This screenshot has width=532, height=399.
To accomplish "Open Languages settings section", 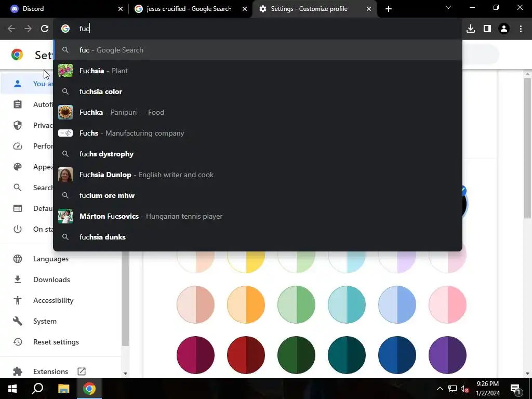I will pos(51,259).
